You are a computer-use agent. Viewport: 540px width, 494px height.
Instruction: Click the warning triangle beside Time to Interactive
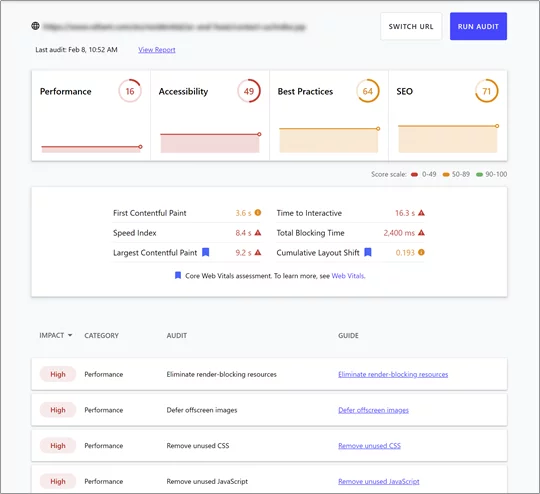421,213
